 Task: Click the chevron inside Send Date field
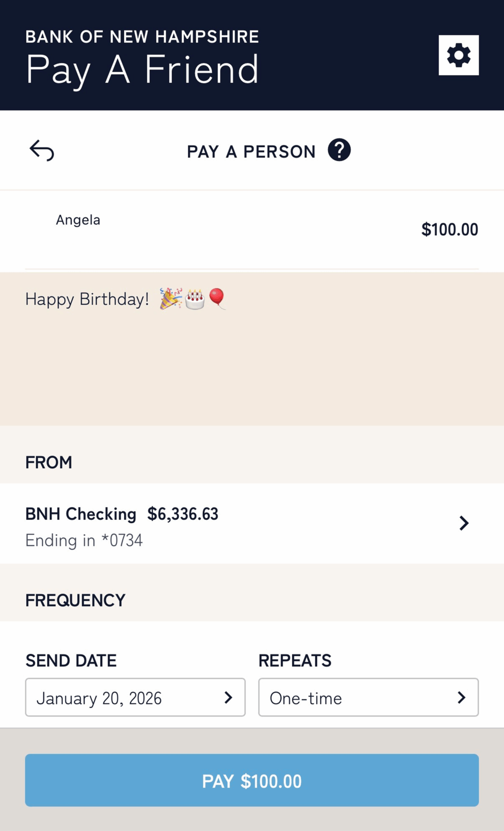(228, 698)
